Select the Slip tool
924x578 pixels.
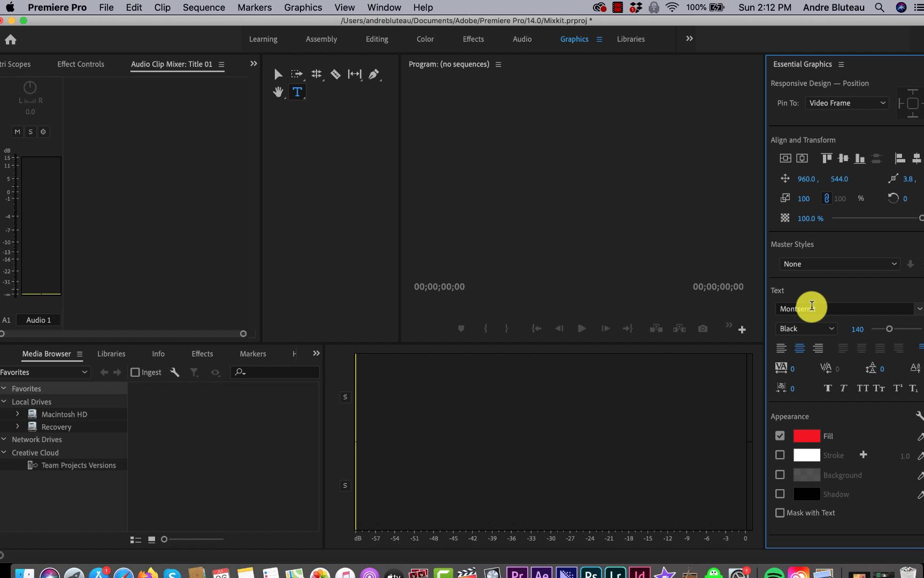click(x=355, y=74)
